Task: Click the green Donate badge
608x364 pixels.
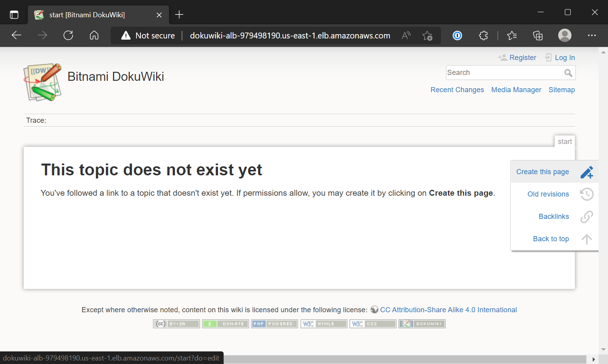Action: point(226,324)
